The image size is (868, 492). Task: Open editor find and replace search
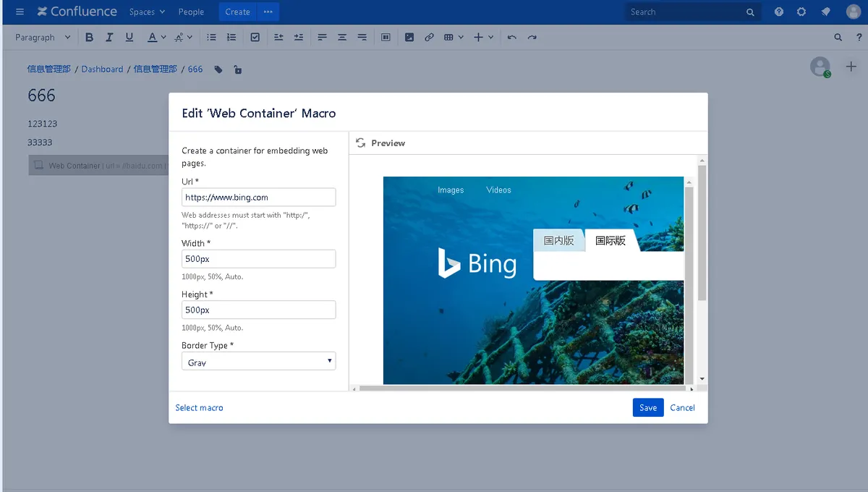tap(838, 37)
